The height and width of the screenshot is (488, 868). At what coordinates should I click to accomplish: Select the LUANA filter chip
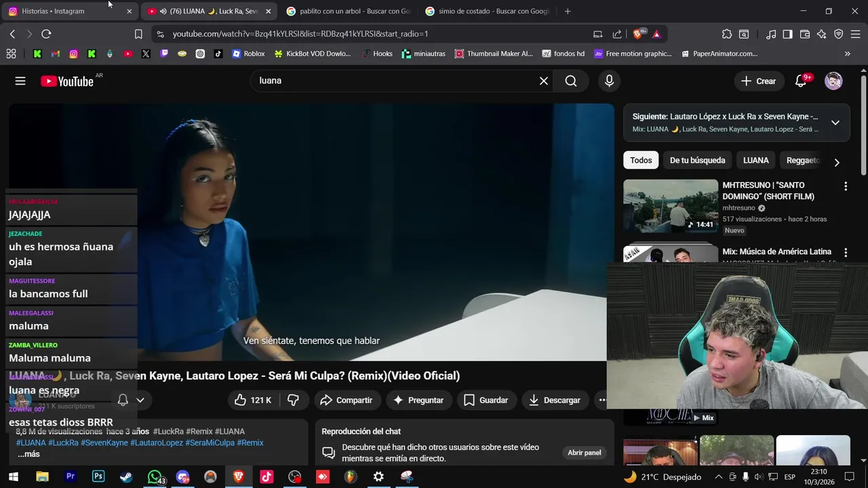756,161
